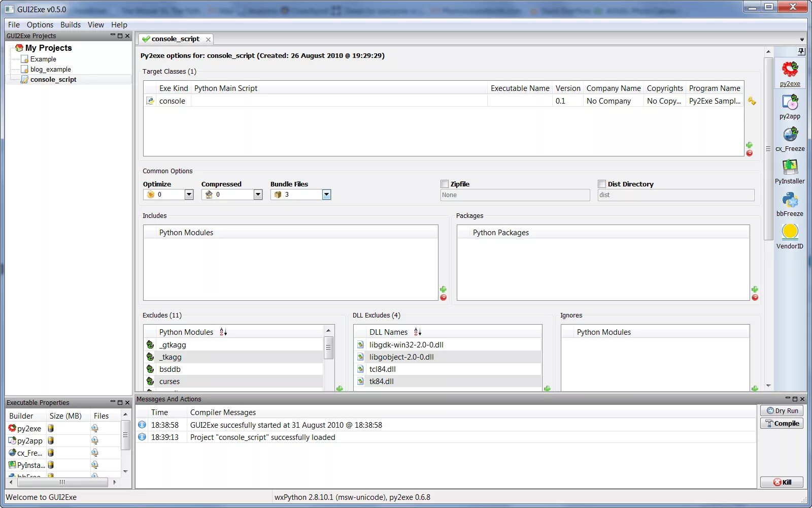This screenshot has width=812, height=508.
Task: Click the Dist Directory text field
Action: [676, 195]
